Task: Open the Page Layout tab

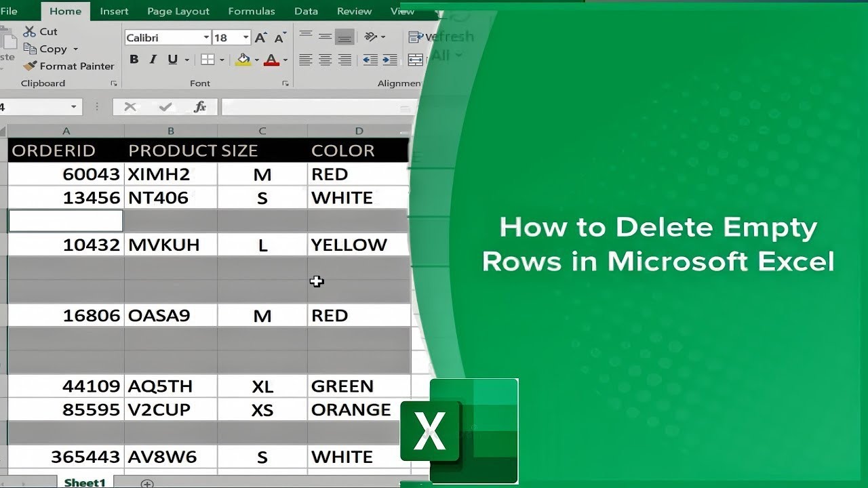Action: click(x=178, y=11)
